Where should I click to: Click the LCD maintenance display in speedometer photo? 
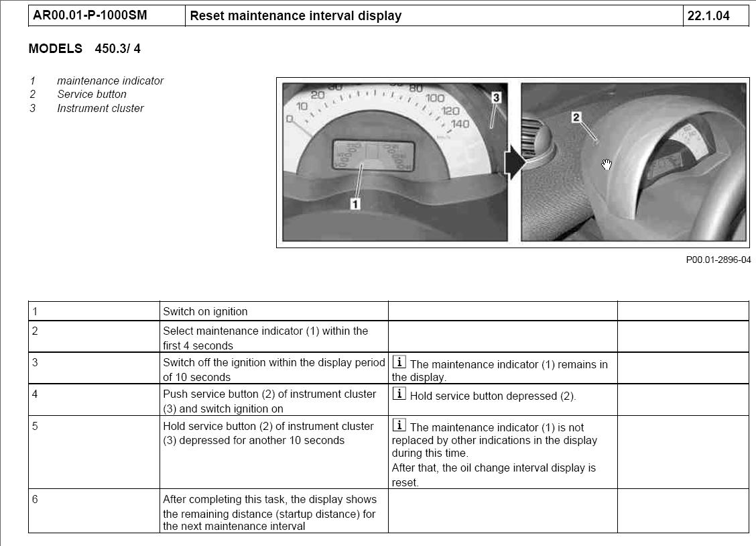click(x=373, y=157)
